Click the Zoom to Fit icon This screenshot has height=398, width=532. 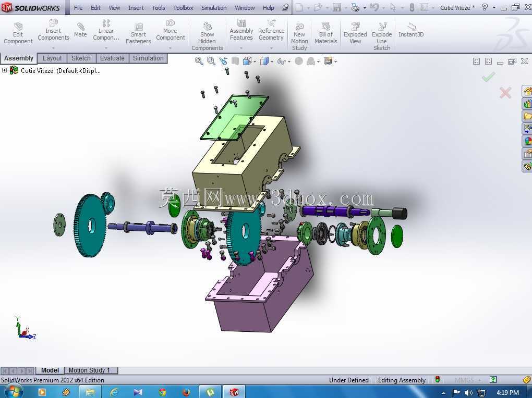pyautogui.click(x=199, y=61)
